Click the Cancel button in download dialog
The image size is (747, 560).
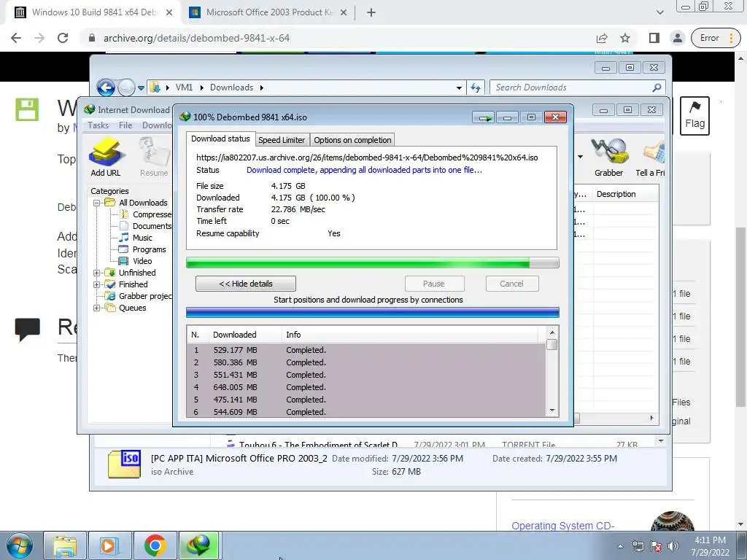(511, 284)
